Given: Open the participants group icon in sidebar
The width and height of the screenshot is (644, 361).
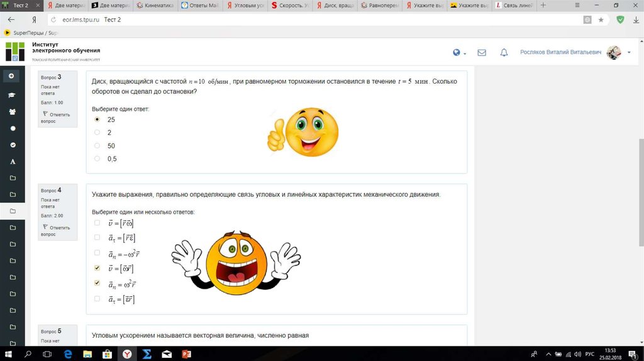Looking at the screenshot, I should 13,112.
